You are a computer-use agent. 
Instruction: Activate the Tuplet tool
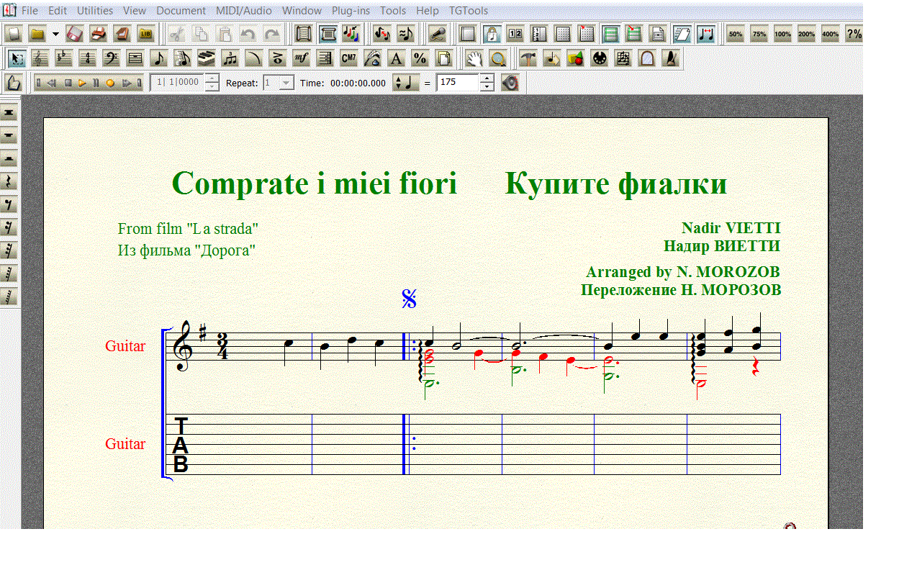tap(230, 58)
